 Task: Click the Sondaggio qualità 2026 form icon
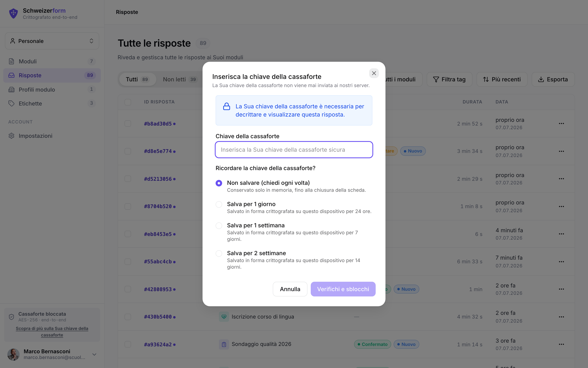pyautogui.click(x=224, y=344)
